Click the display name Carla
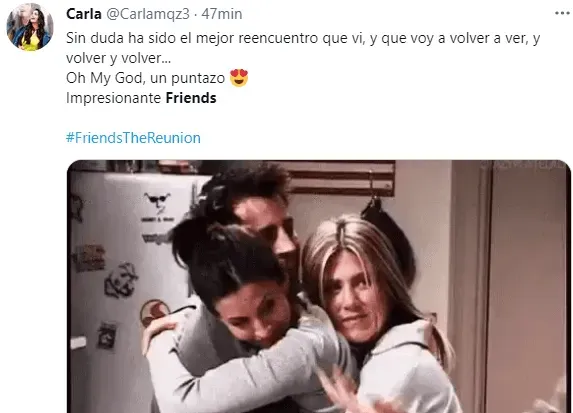This screenshot has width=573, height=413. coord(84,14)
